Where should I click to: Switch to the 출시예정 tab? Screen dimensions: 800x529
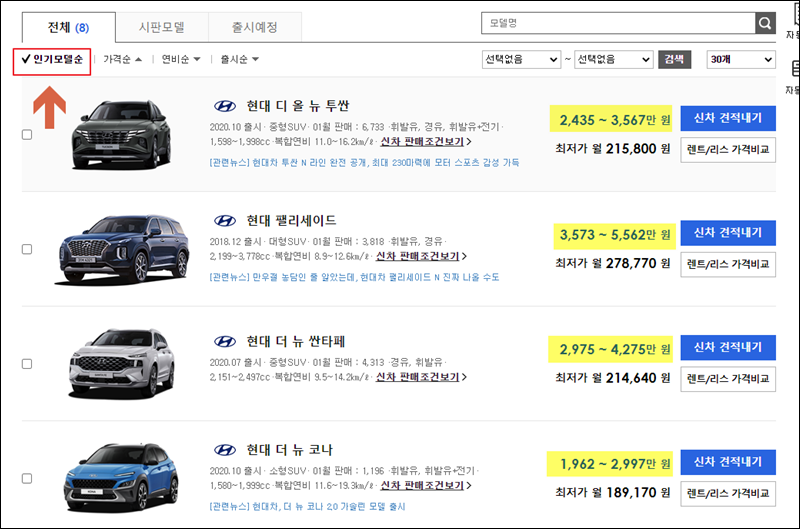click(255, 28)
